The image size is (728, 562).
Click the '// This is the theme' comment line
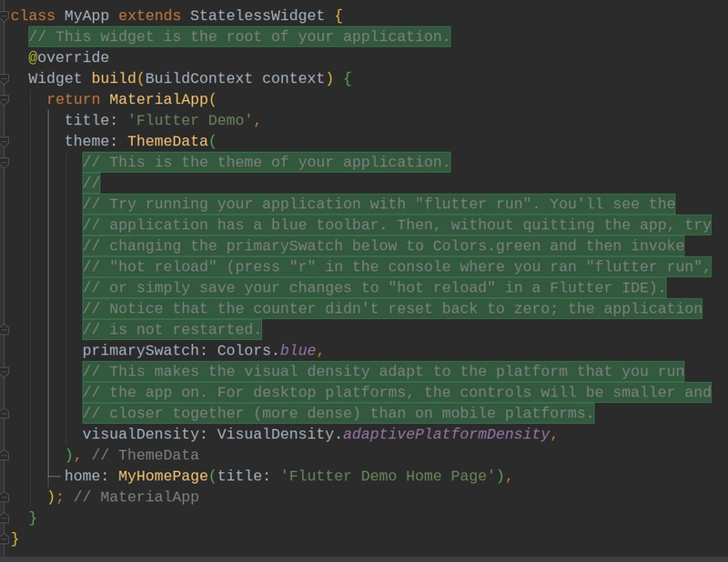(267, 162)
